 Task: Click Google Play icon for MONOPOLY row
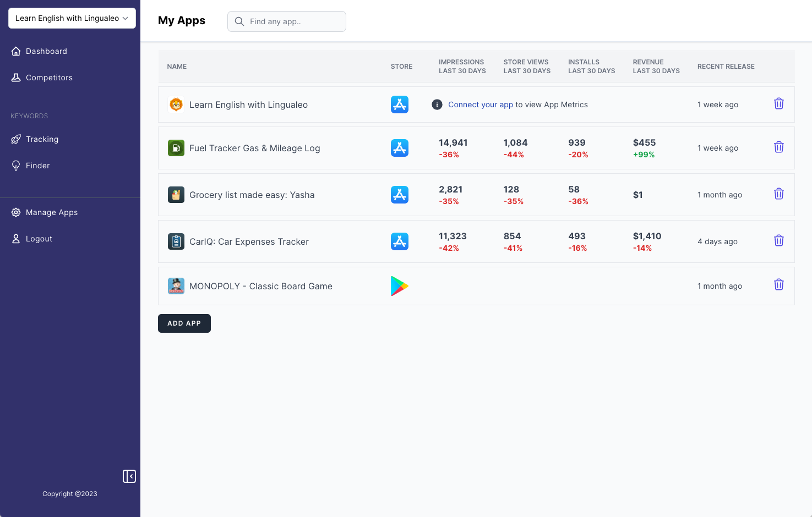tap(400, 286)
